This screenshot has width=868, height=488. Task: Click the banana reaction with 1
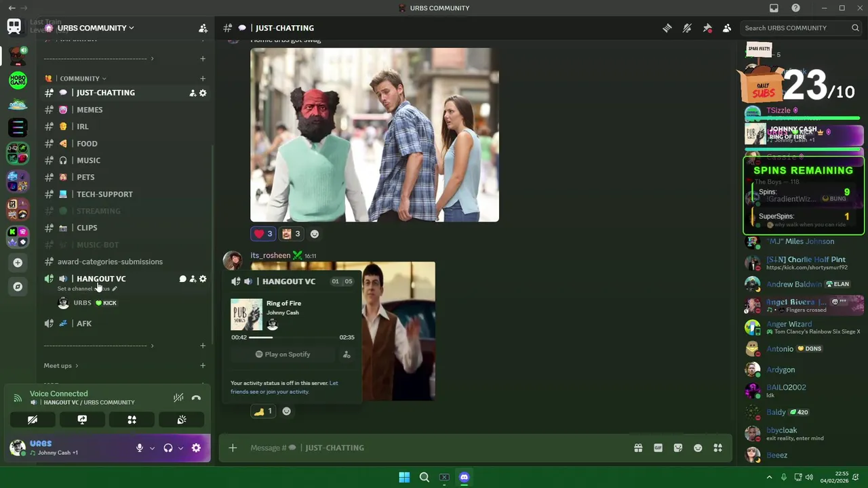262,411
